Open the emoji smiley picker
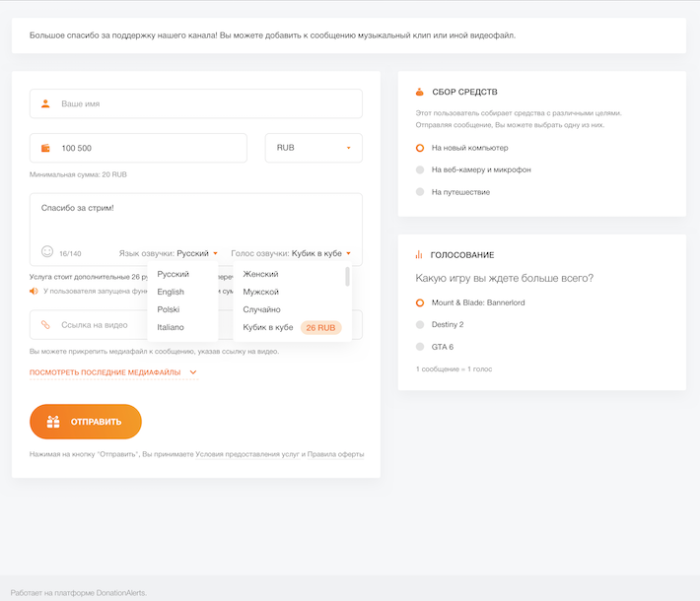The width and height of the screenshot is (700, 601). point(47,251)
